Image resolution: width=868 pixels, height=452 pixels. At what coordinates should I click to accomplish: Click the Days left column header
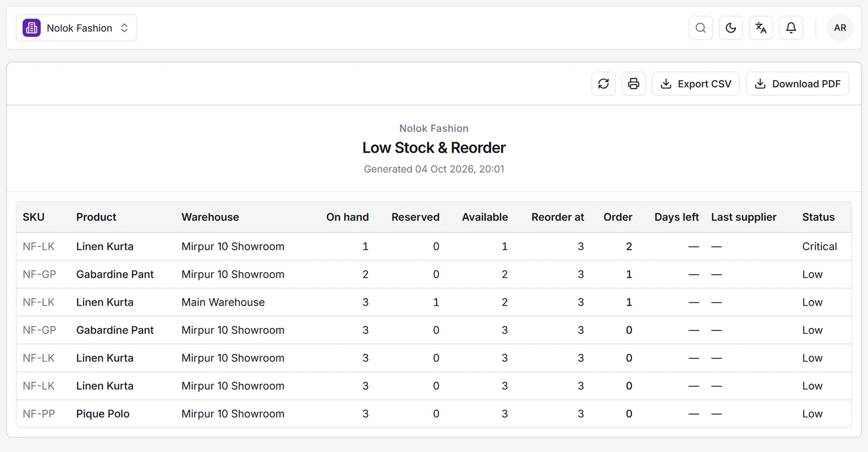[x=676, y=217]
